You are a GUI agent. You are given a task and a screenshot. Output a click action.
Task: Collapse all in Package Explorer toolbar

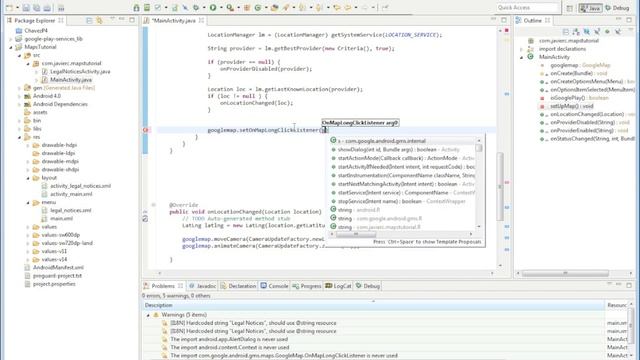click(89, 20)
